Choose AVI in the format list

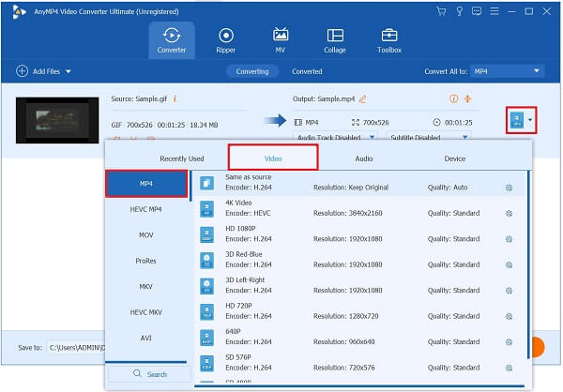(146, 339)
